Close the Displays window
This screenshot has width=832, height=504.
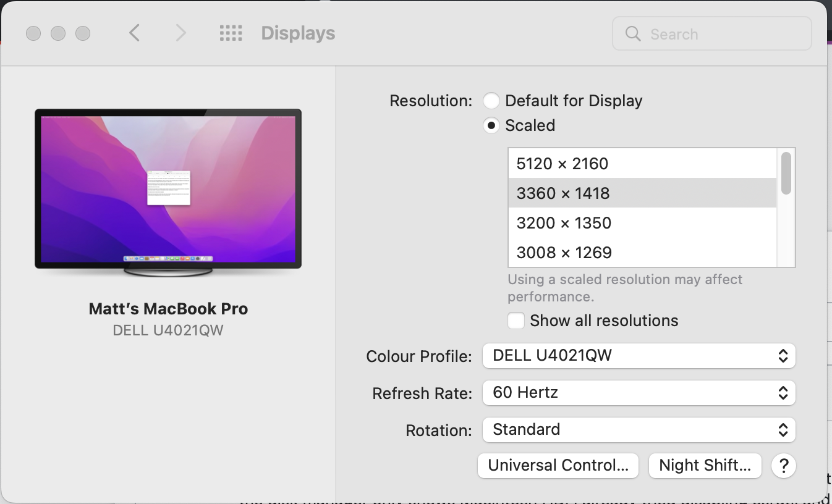33,33
